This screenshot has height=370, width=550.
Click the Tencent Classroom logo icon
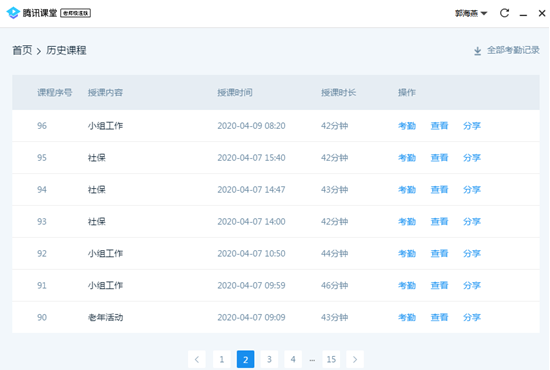point(13,13)
